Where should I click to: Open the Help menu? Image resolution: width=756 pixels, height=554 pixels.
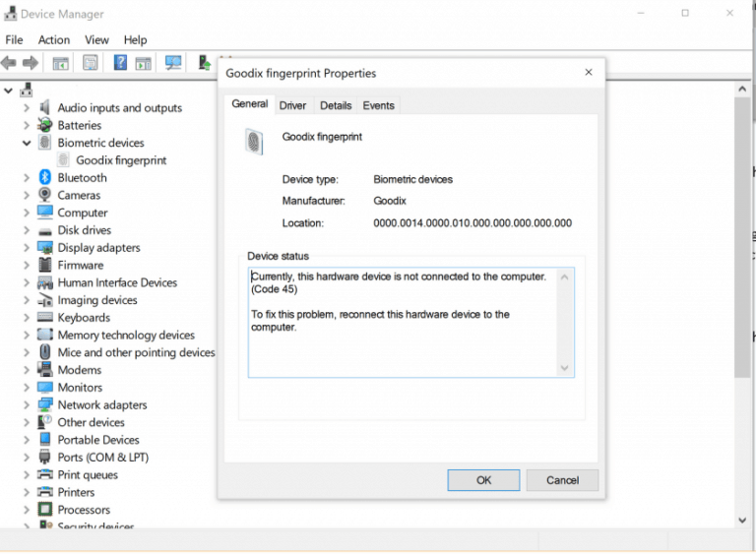pos(135,39)
